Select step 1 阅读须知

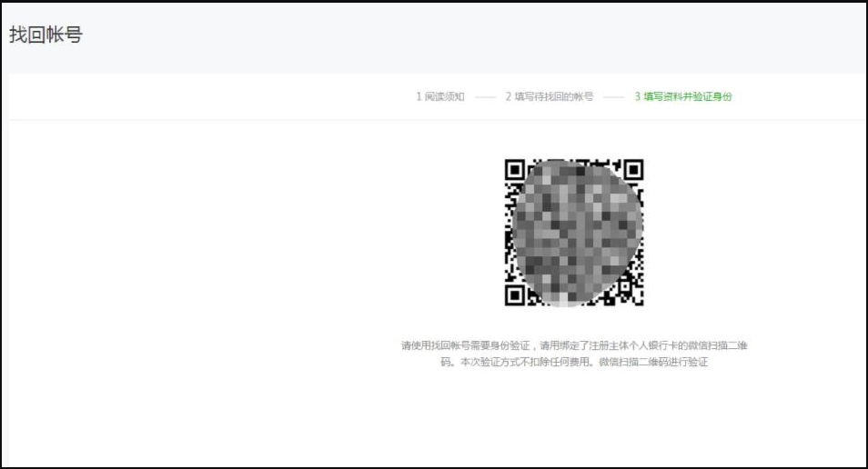click(x=440, y=96)
